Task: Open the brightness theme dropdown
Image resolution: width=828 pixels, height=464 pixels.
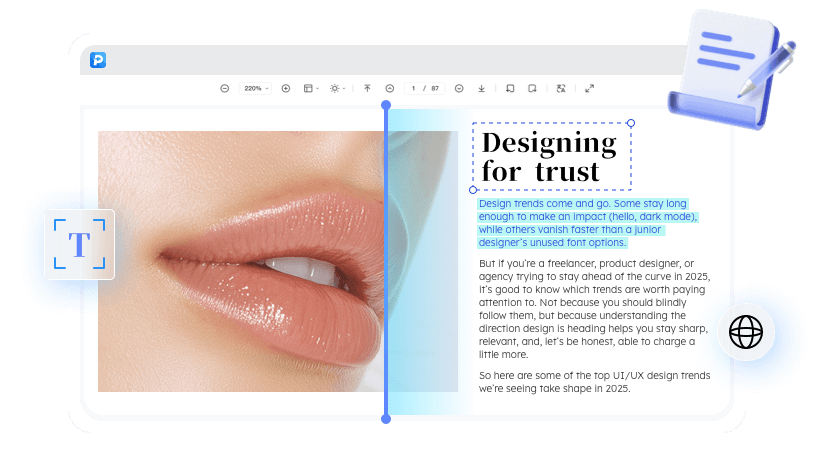Action: tap(338, 88)
